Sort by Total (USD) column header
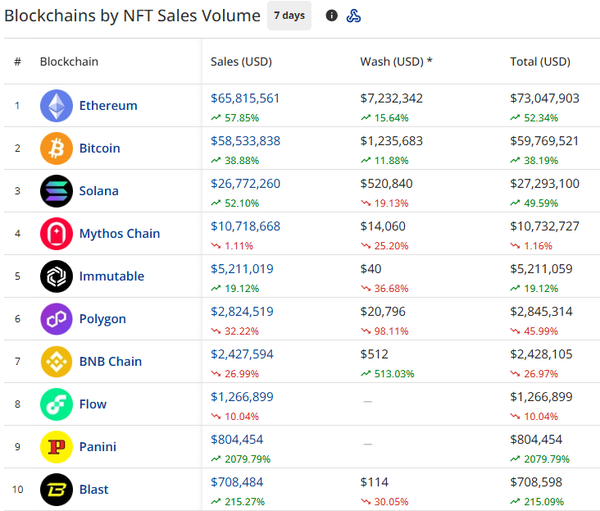The image size is (600, 511). 540,62
